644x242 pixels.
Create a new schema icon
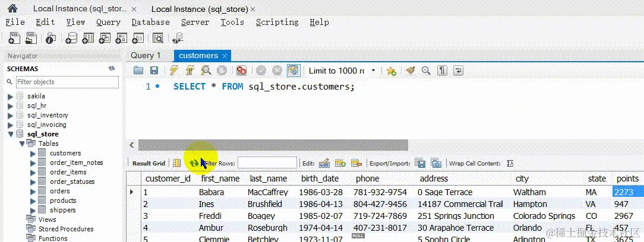pyautogui.click(x=72, y=38)
